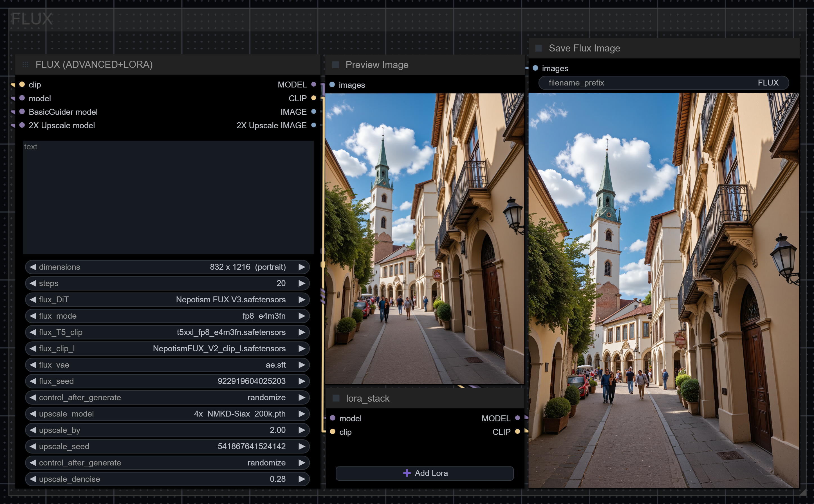
Task: Click the 2X Upscale IMAGE output dot
Action: (313, 125)
